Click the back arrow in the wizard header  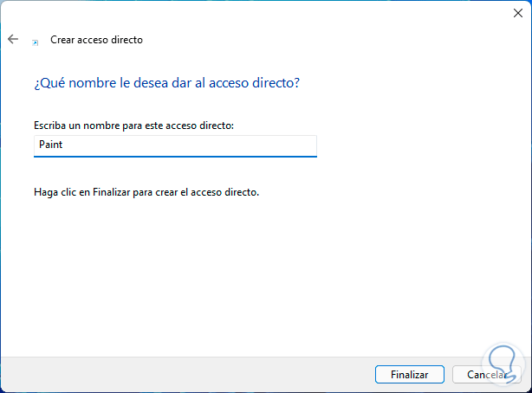pyautogui.click(x=13, y=39)
